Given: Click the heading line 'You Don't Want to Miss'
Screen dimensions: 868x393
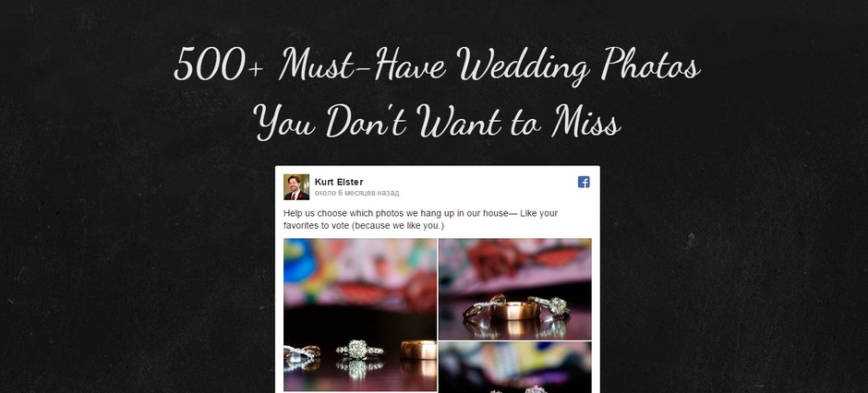Looking at the screenshot, I should point(437,121).
